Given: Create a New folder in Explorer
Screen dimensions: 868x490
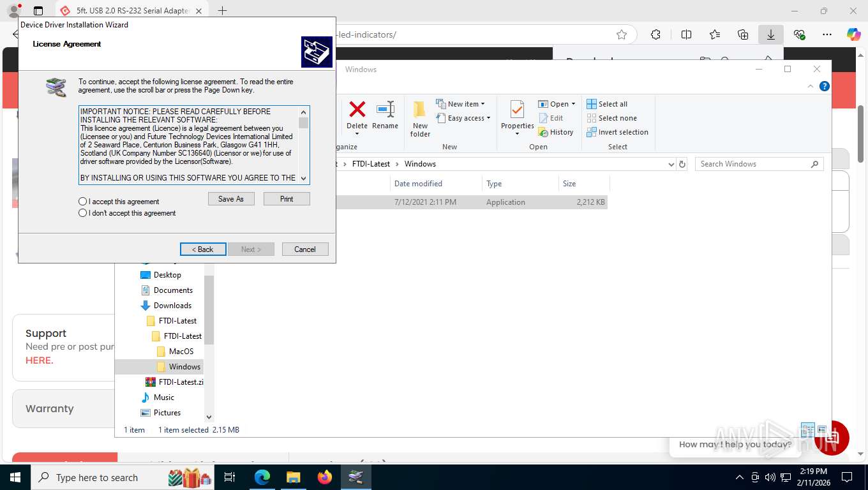Looking at the screenshot, I should coord(420,119).
